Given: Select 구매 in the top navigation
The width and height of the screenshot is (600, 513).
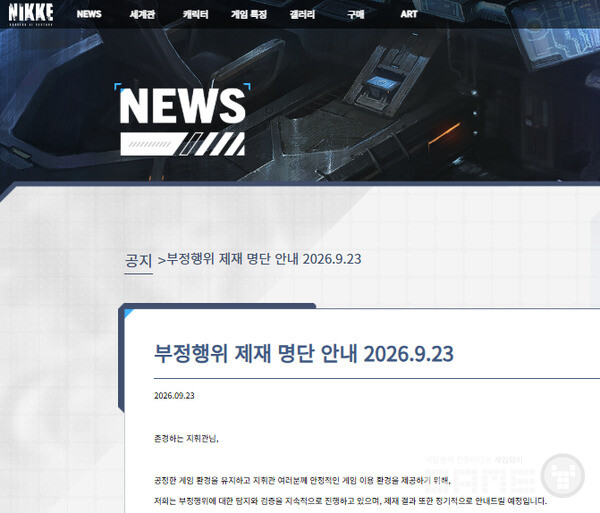Looking at the screenshot, I should click(x=355, y=15).
